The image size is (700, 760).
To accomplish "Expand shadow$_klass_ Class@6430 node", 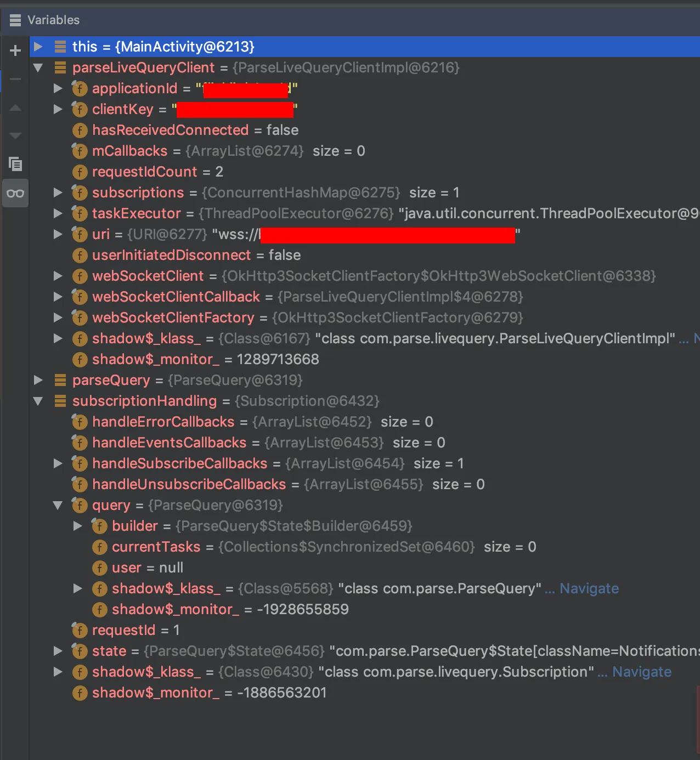I will 58,672.
